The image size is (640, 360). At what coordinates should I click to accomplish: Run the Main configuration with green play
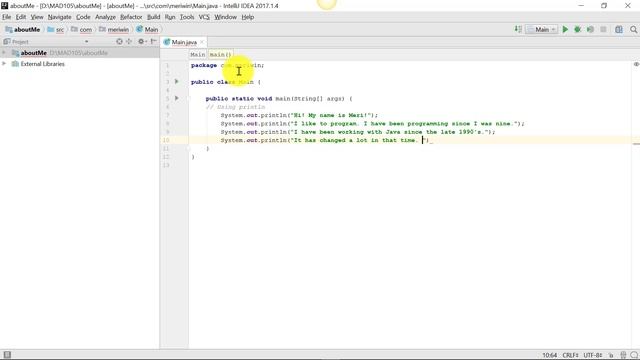coord(565,29)
